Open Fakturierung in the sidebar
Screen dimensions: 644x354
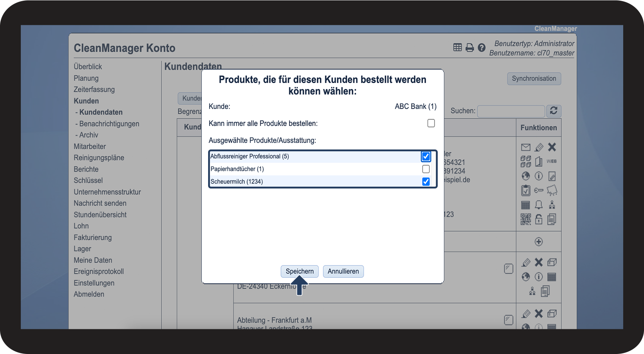click(93, 237)
